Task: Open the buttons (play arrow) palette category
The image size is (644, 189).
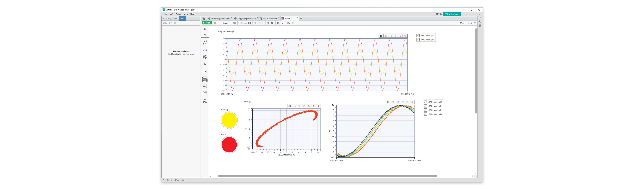Action: [205, 64]
